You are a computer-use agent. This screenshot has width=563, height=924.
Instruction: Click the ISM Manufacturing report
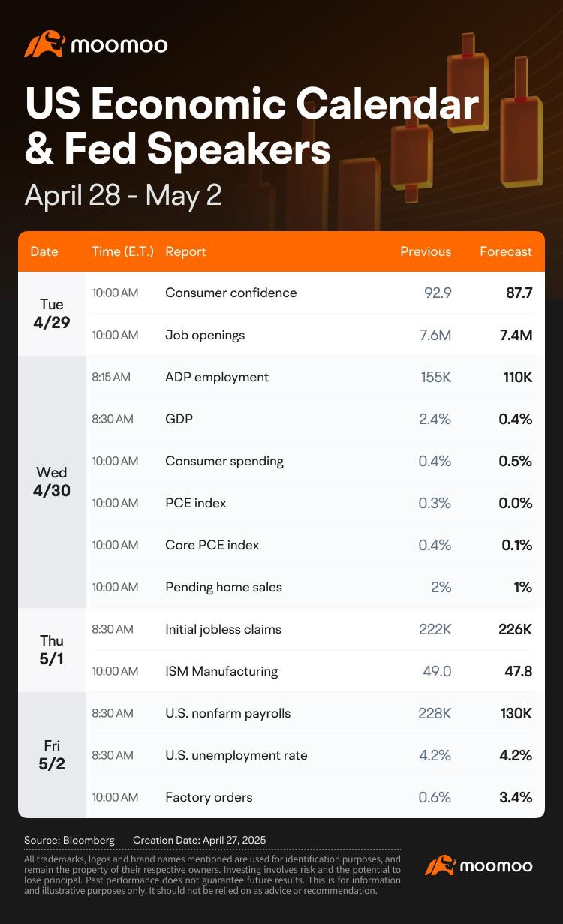tap(221, 671)
